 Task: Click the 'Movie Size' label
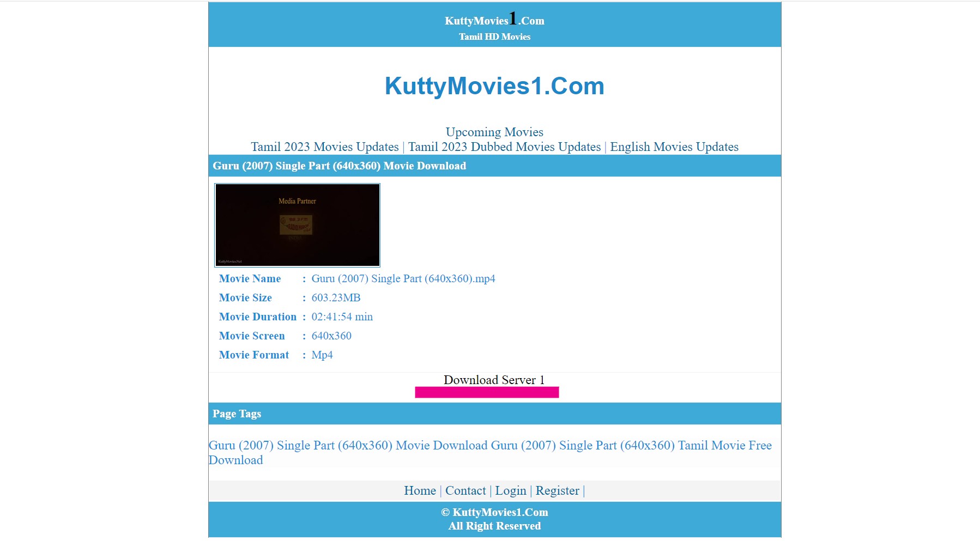pyautogui.click(x=245, y=297)
